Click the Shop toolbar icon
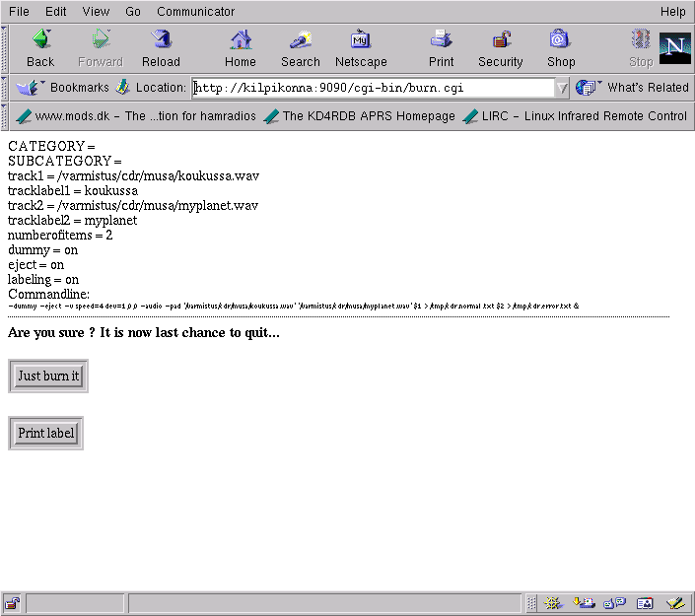This screenshot has height=616, width=695. [x=561, y=47]
